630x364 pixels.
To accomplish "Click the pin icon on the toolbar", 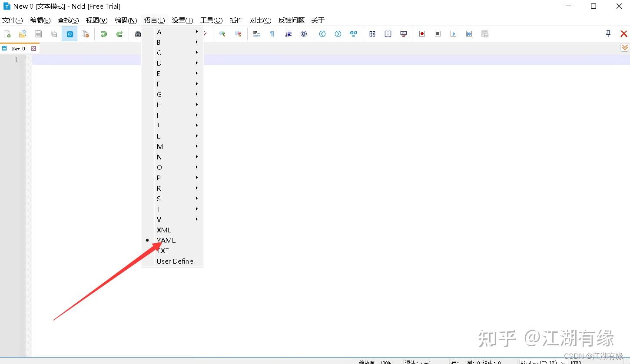I will pyautogui.click(x=607, y=33).
